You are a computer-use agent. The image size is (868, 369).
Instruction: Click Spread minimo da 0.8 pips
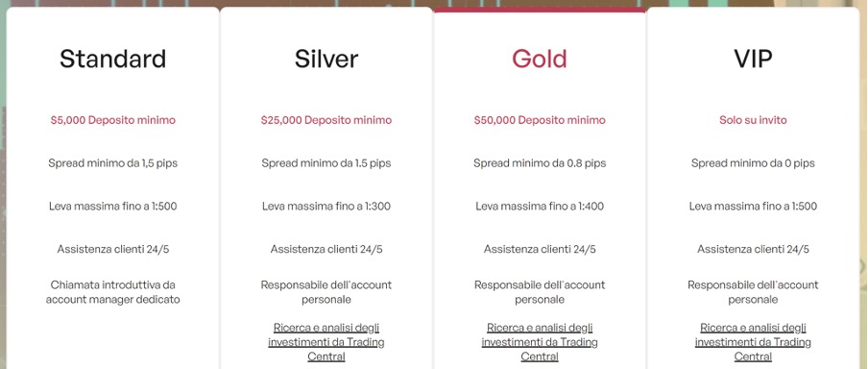pyautogui.click(x=540, y=163)
